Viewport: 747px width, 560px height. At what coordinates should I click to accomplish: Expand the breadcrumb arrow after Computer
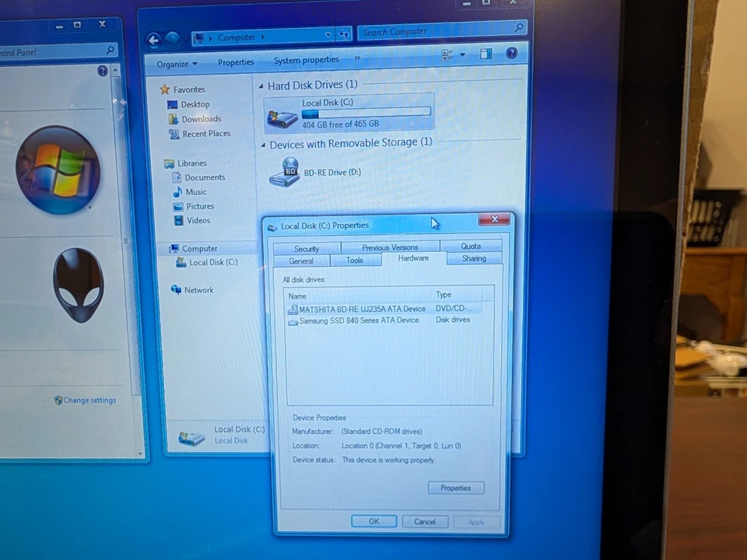tap(262, 37)
